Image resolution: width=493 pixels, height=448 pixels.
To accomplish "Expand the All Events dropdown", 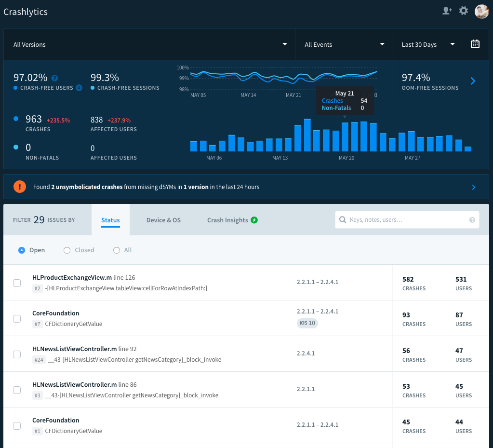I will pos(344,44).
